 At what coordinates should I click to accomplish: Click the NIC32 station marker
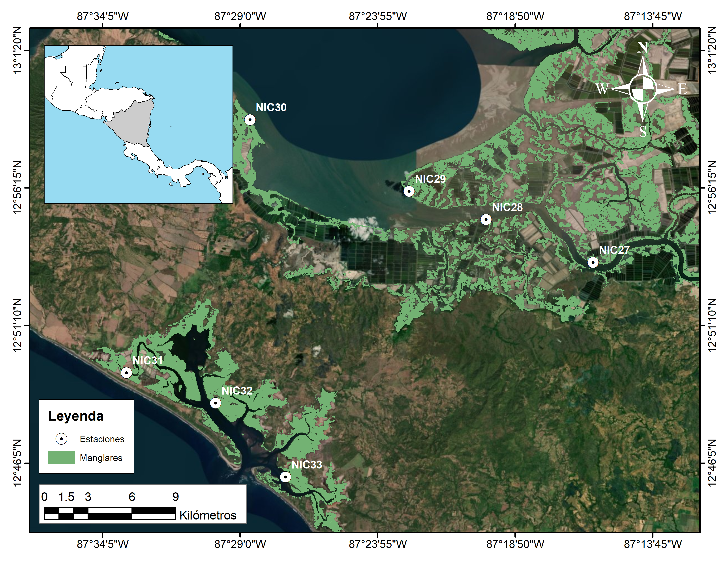pyautogui.click(x=216, y=403)
